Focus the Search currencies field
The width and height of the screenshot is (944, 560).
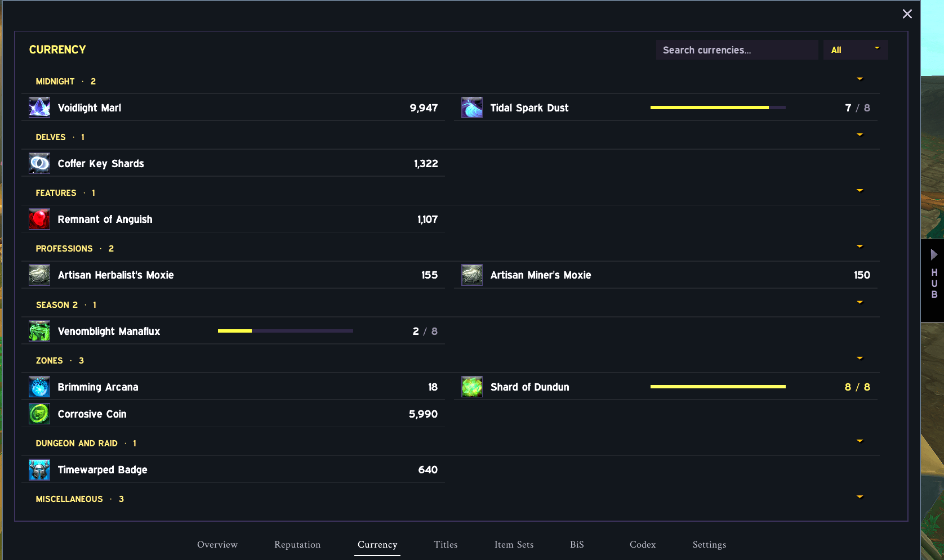pos(737,50)
